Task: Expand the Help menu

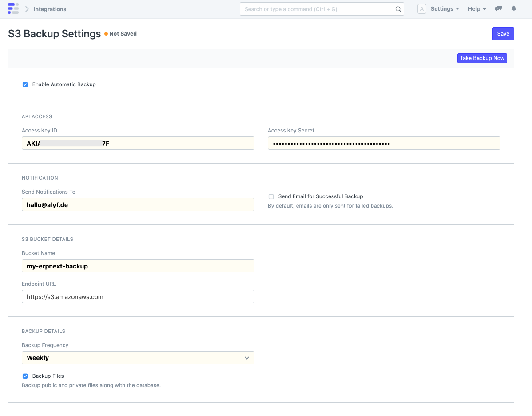Action: (x=476, y=8)
